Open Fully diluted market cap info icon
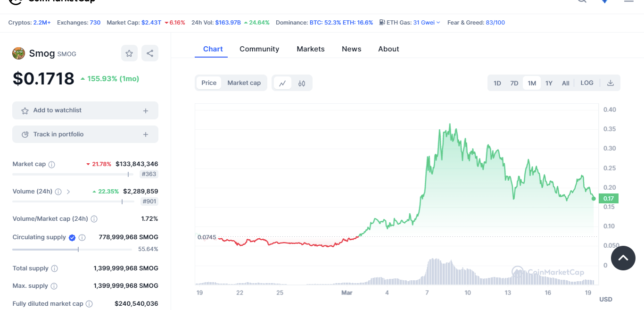This screenshot has height=310, width=644. click(89, 304)
